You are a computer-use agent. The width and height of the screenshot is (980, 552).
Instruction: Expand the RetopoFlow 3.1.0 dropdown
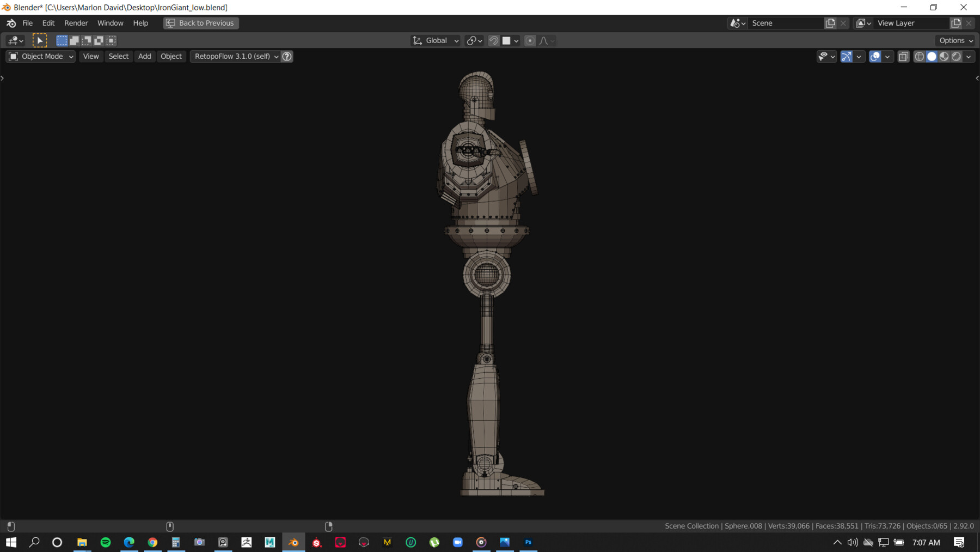point(236,56)
